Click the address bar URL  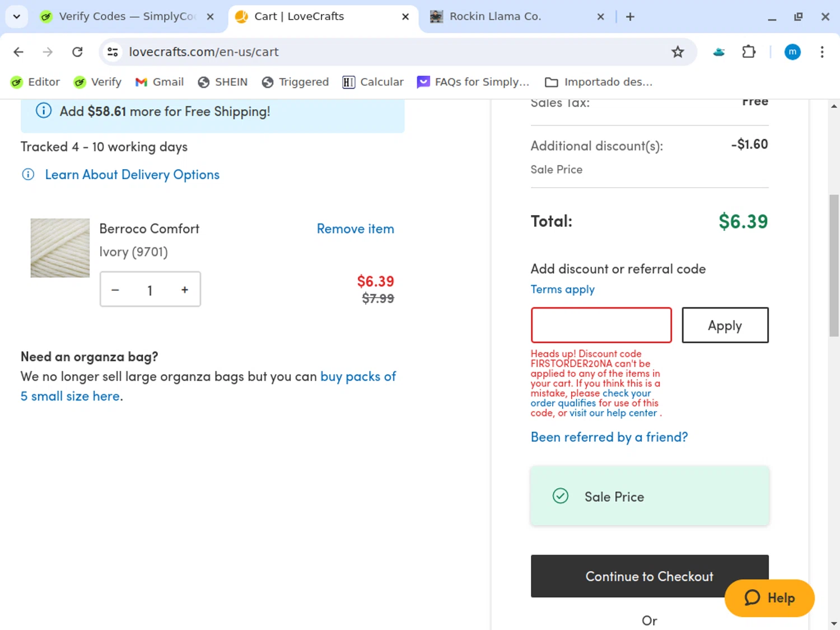click(x=204, y=52)
